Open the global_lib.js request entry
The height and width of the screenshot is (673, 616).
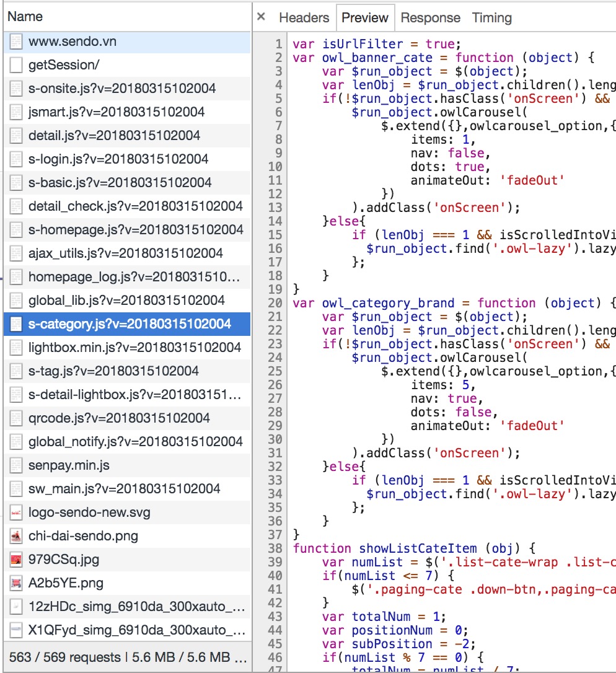pyautogui.click(x=126, y=301)
